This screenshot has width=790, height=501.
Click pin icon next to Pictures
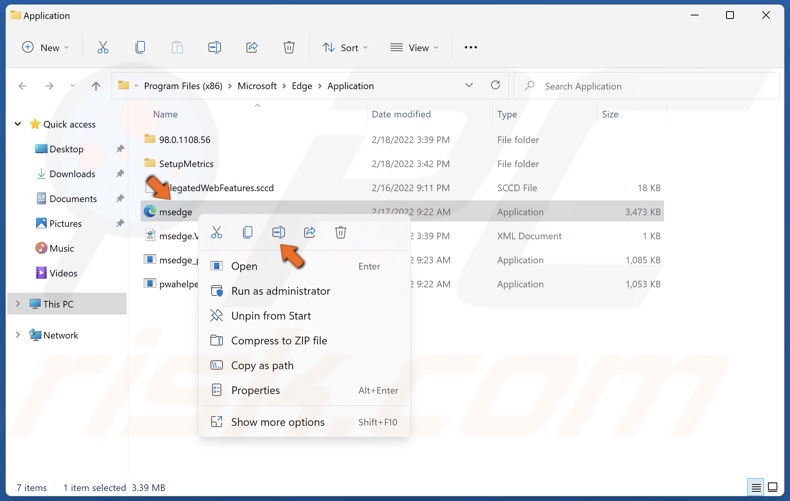(x=120, y=223)
